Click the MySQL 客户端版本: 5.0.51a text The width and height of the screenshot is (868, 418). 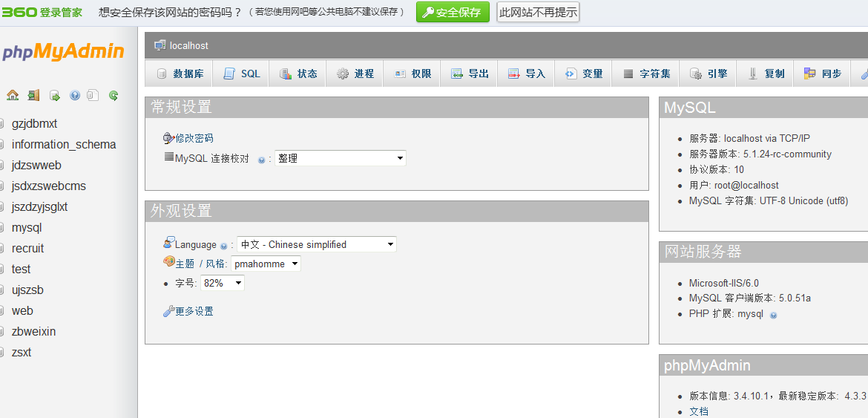(749, 298)
